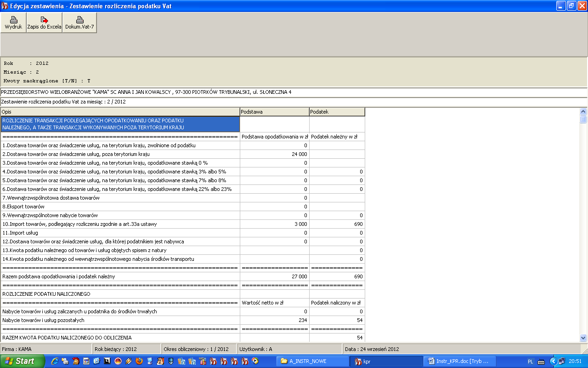The image size is (588, 368).
Task: Click the vertical scrollbar thumb
Action: click(x=583, y=119)
